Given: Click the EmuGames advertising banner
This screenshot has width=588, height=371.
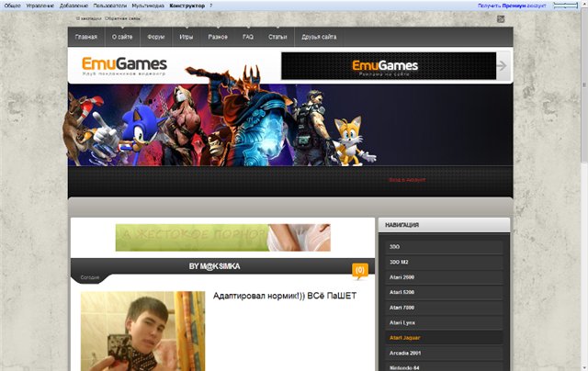Looking at the screenshot, I should coord(389,66).
